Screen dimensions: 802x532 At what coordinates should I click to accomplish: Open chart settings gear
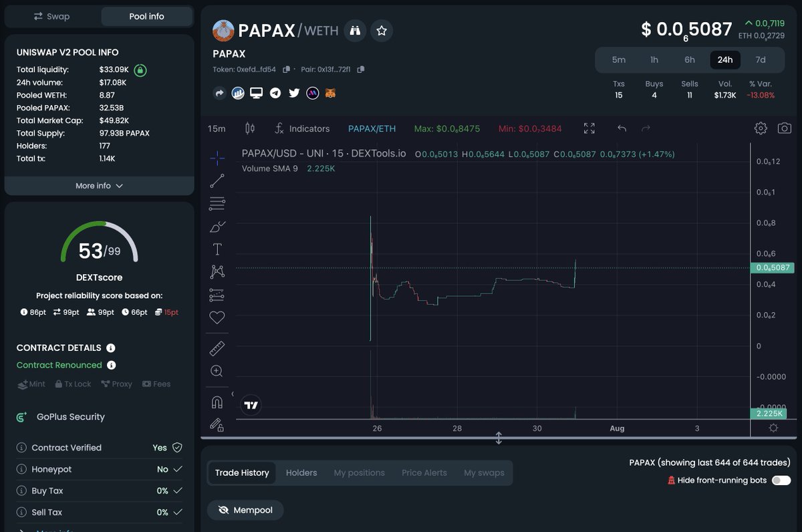761,128
